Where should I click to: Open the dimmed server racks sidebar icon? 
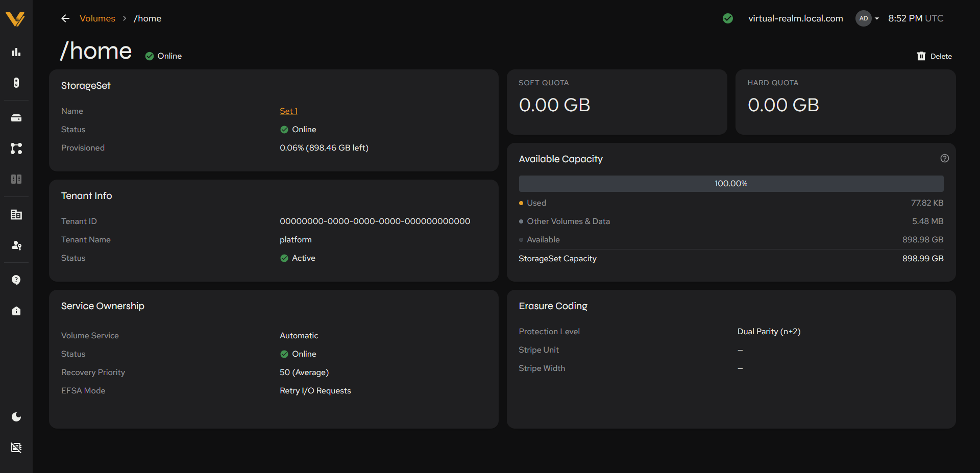click(x=16, y=179)
